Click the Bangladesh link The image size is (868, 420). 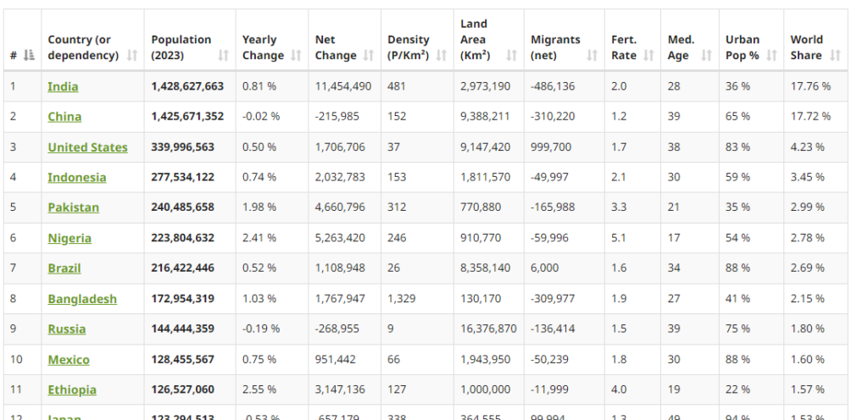click(82, 299)
